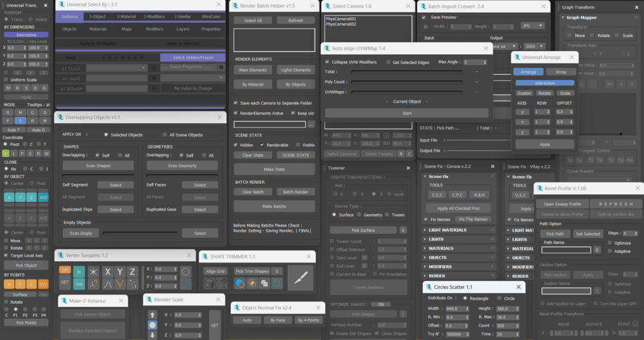
Task: Click the By 4-Points button in Object Normal Fix
Action: pyautogui.click(x=308, y=320)
